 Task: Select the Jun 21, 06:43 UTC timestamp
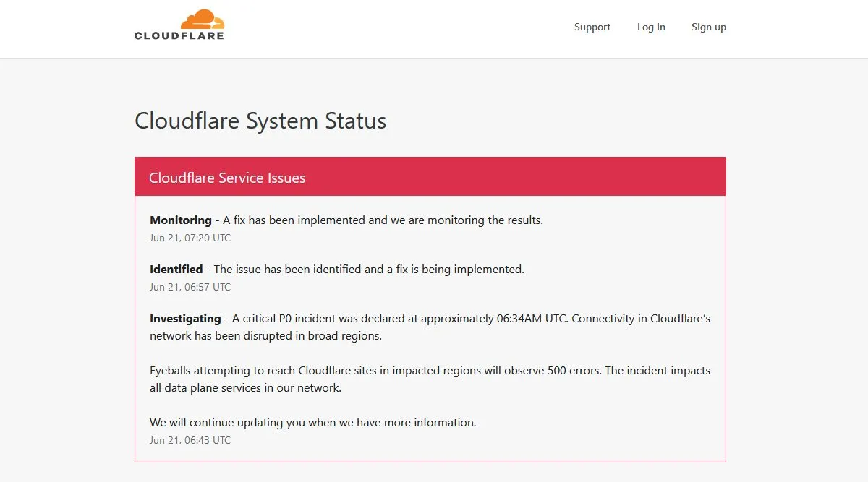[x=190, y=440]
